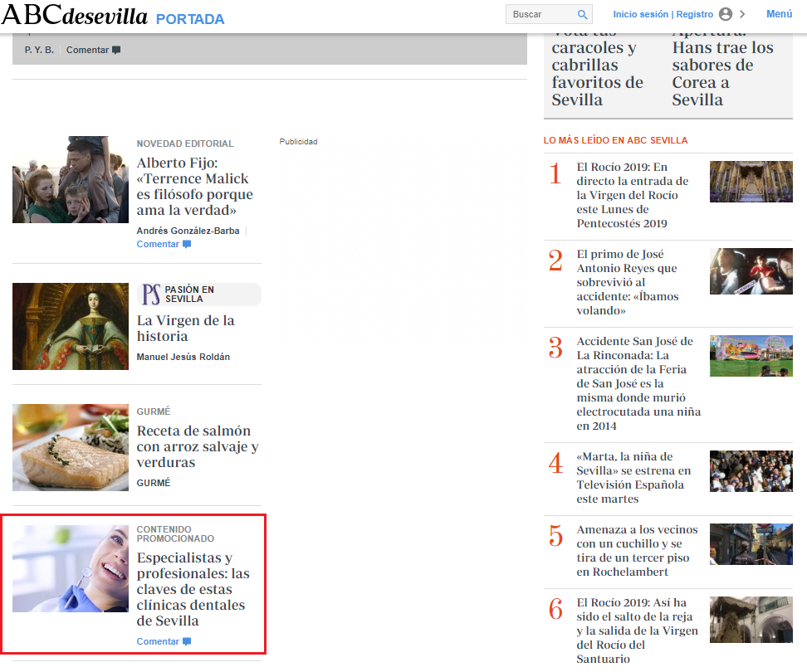Click Comentar under the dental clinics article
This screenshot has width=807, height=672.
click(x=164, y=641)
